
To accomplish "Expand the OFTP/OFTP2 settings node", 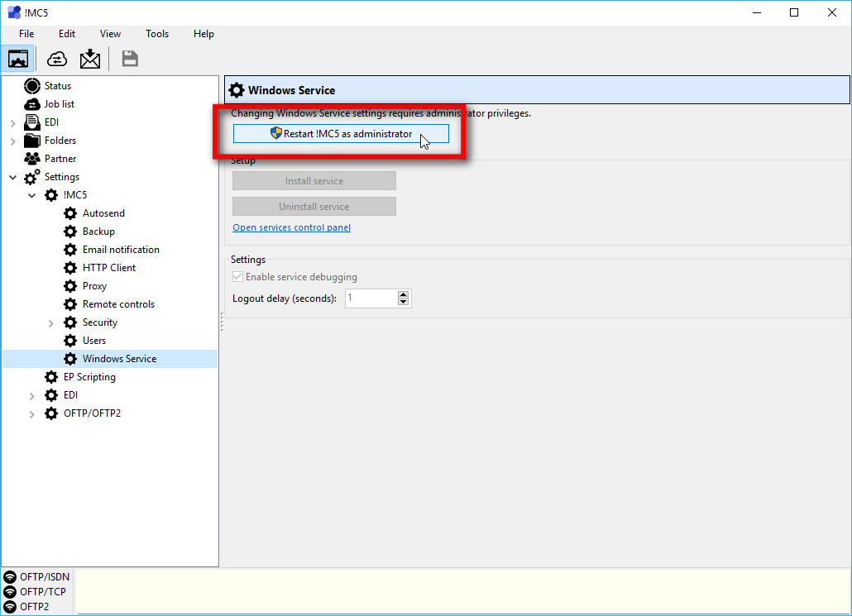I will pos(32,414).
